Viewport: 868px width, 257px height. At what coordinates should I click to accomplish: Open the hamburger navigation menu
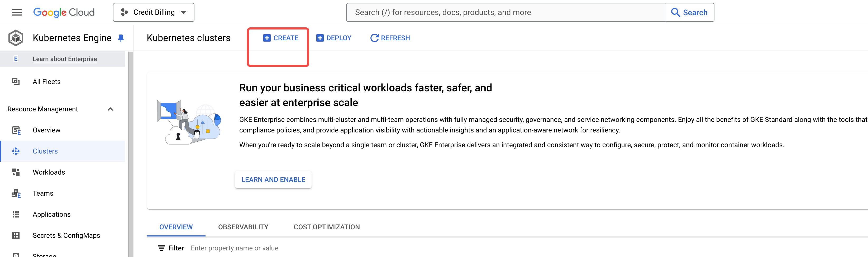(17, 12)
